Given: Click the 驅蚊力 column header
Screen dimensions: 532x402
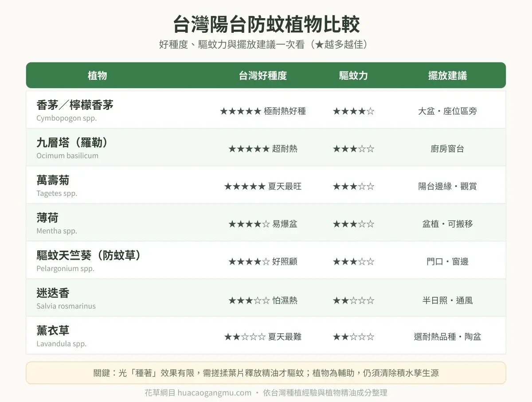Looking at the screenshot, I should click(353, 76).
